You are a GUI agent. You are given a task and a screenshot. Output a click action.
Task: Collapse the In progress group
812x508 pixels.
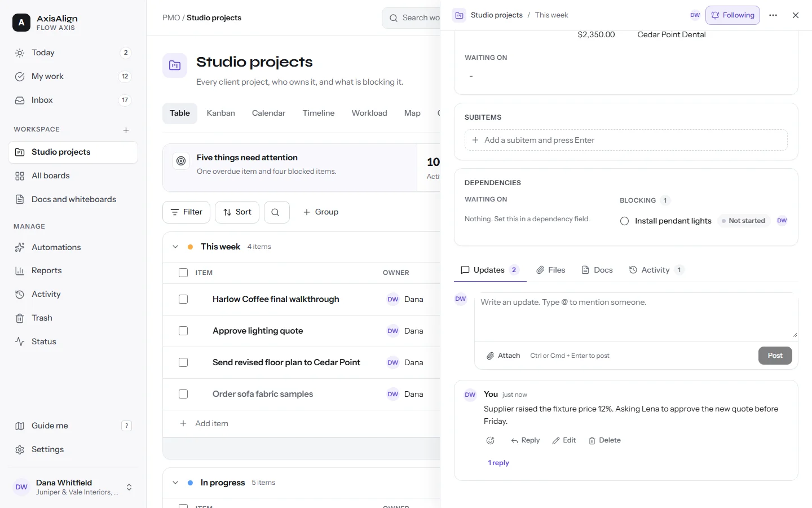(175, 483)
